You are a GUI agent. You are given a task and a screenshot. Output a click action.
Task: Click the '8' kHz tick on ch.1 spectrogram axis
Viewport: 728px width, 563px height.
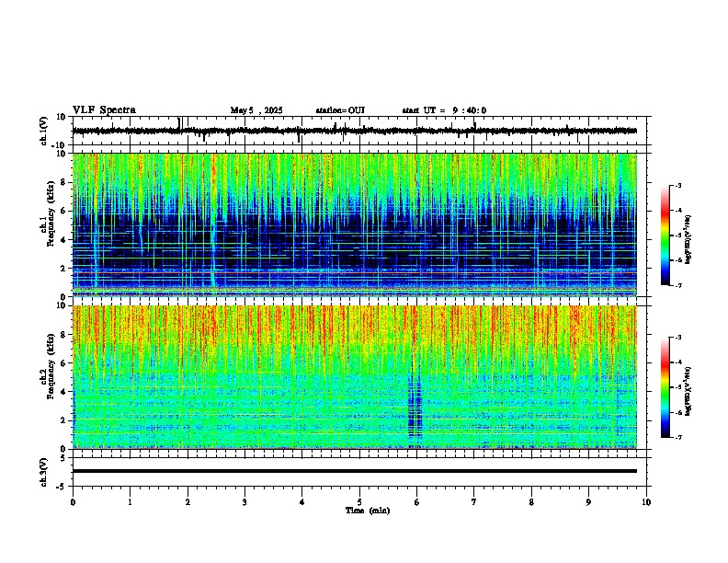(63, 182)
